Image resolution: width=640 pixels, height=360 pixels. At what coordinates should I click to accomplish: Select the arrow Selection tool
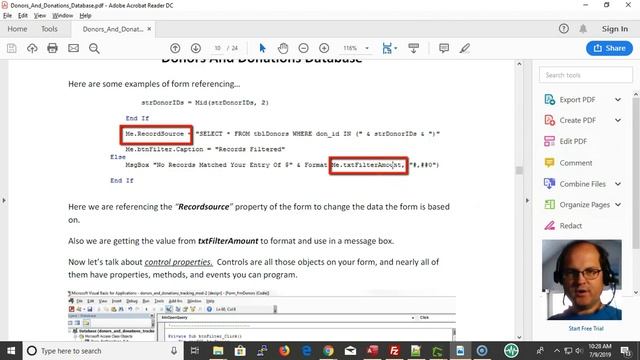coord(262,48)
